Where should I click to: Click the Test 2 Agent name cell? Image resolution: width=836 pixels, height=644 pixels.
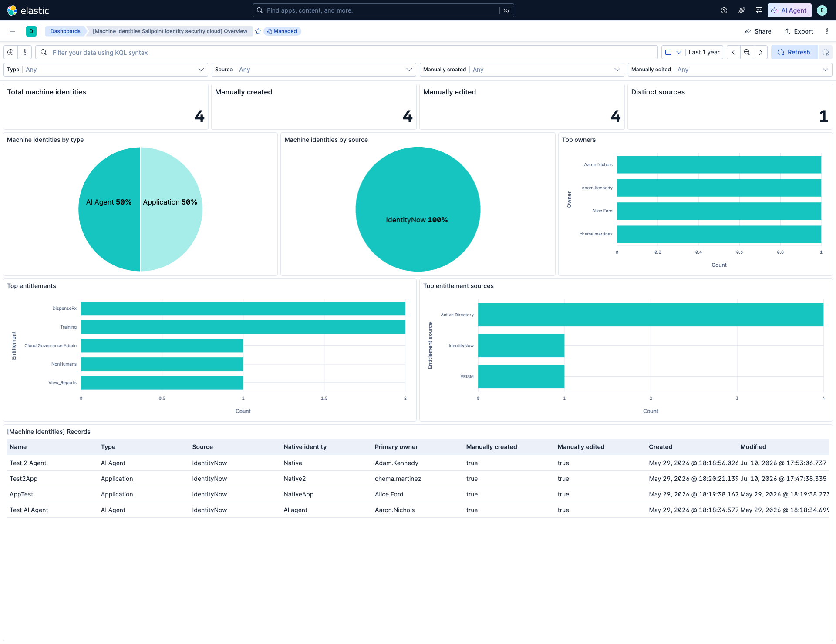click(x=28, y=463)
